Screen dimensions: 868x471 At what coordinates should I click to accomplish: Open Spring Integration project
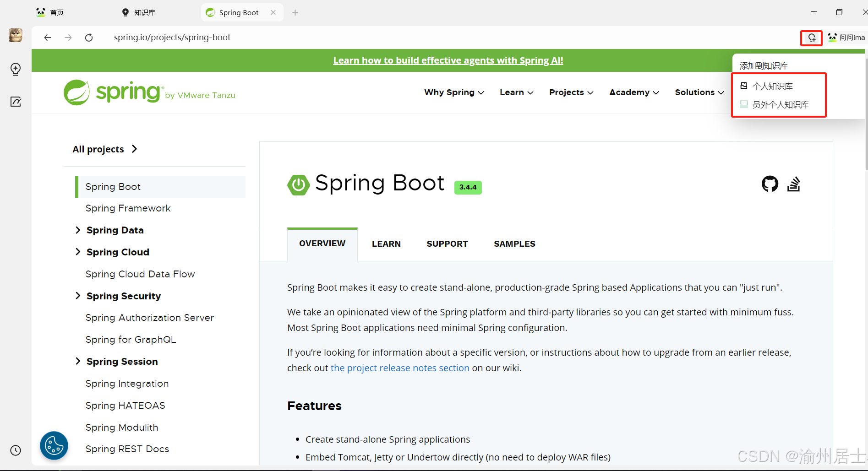pyautogui.click(x=127, y=384)
